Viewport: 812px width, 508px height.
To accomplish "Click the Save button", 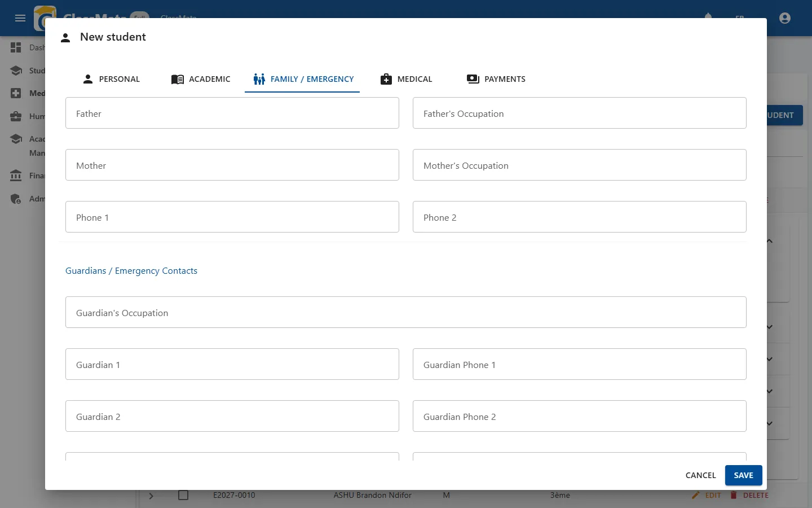I will 743,475.
